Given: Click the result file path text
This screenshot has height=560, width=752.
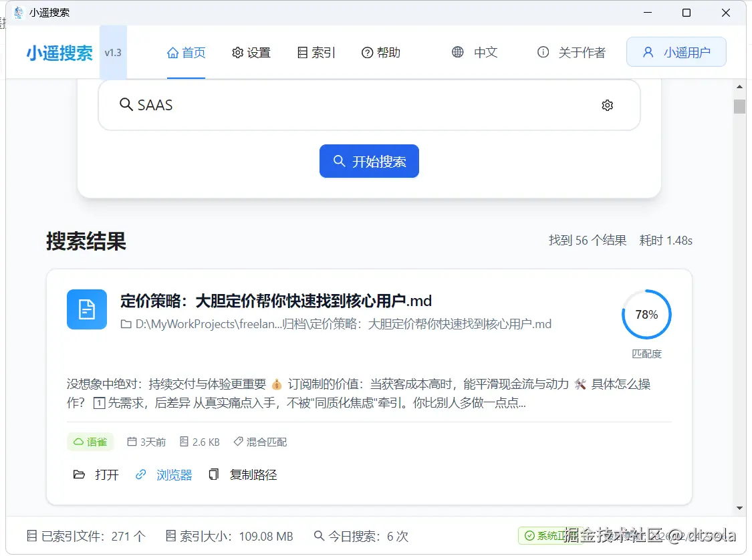Looking at the screenshot, I should 344,324.
